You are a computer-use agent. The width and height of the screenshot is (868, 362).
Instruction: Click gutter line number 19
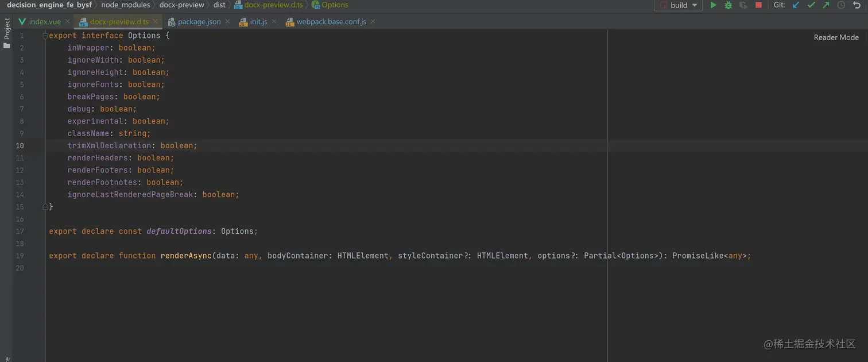tap(20, 256)
